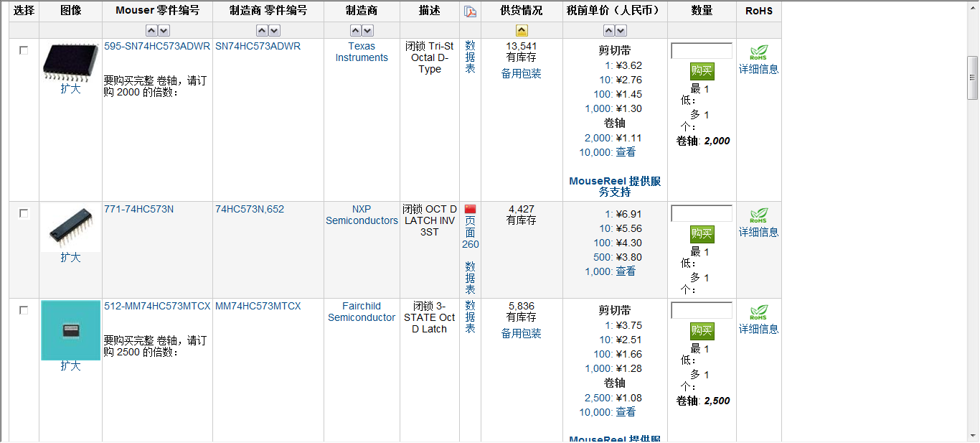Viewport: 980px width, 443px height.
Task: Tick the checkbox for 512-MM74HC573MTCX row
Action: [24, 310]
